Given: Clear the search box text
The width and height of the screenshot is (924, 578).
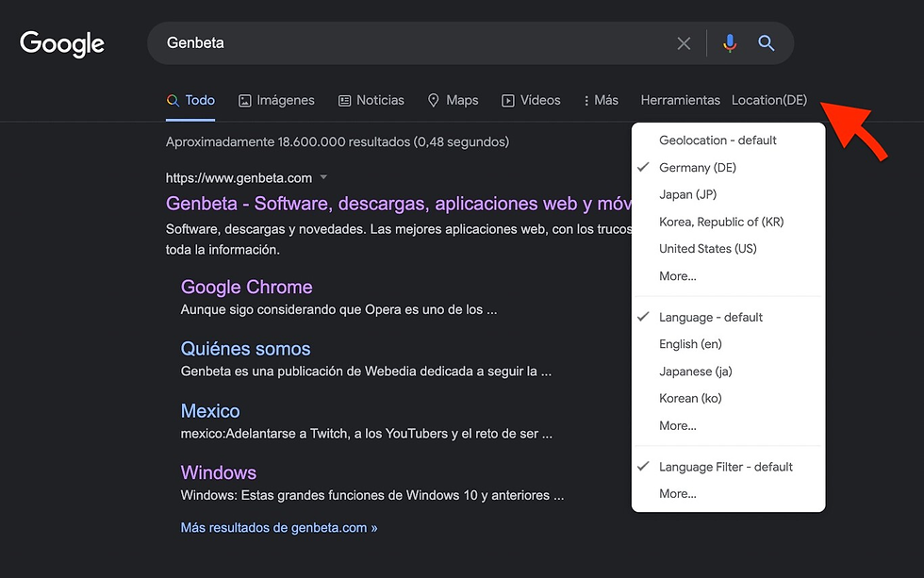Looking at the screenshot, I should (684, 43).
